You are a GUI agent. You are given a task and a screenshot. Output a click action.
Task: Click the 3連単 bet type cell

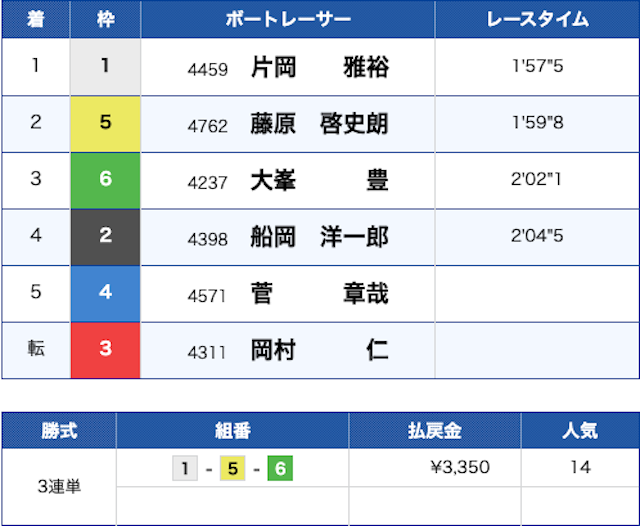click(59, 487)
